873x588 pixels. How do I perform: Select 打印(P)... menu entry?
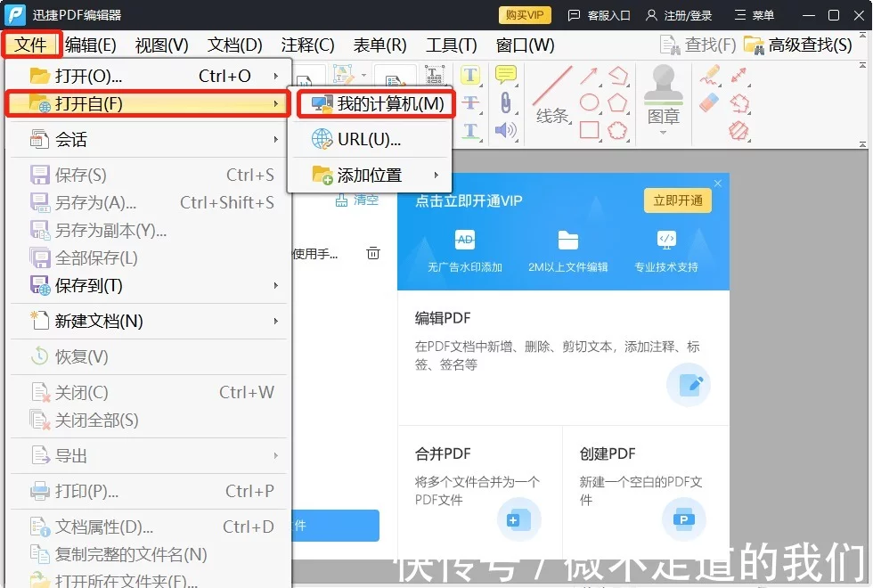[148, 491]
